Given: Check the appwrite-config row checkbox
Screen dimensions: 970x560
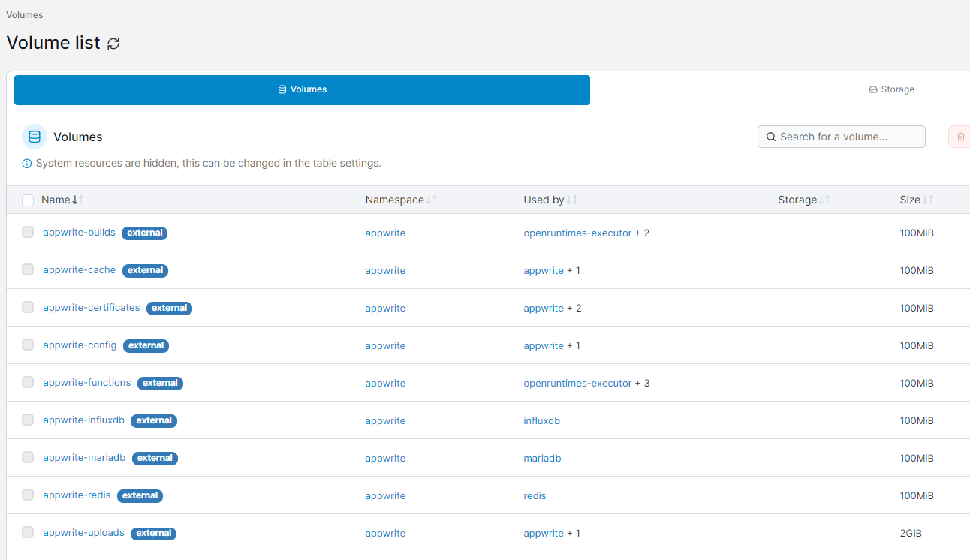Looking at the screenshot, I should tap(28, 345).
